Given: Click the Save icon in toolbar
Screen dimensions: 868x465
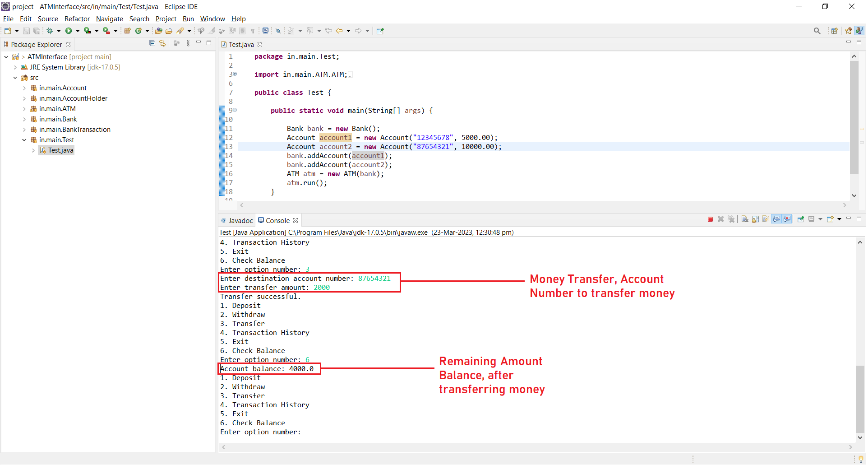Looking at the screenshot, I should click(26, 31).
